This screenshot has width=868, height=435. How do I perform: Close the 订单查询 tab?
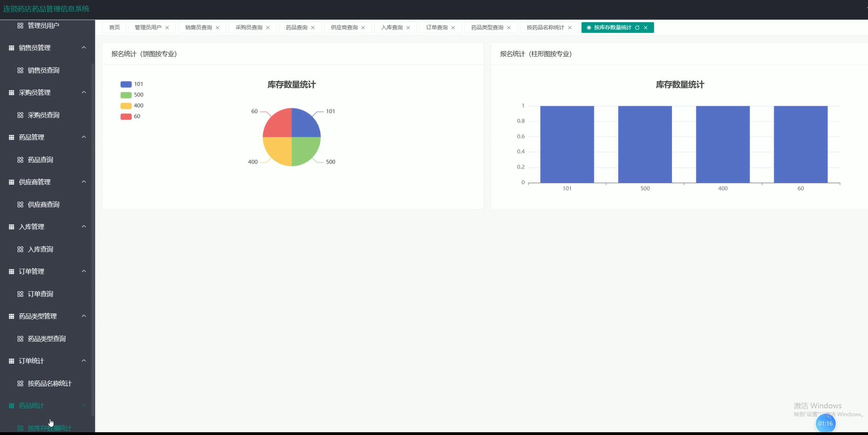tap(453, 28)
